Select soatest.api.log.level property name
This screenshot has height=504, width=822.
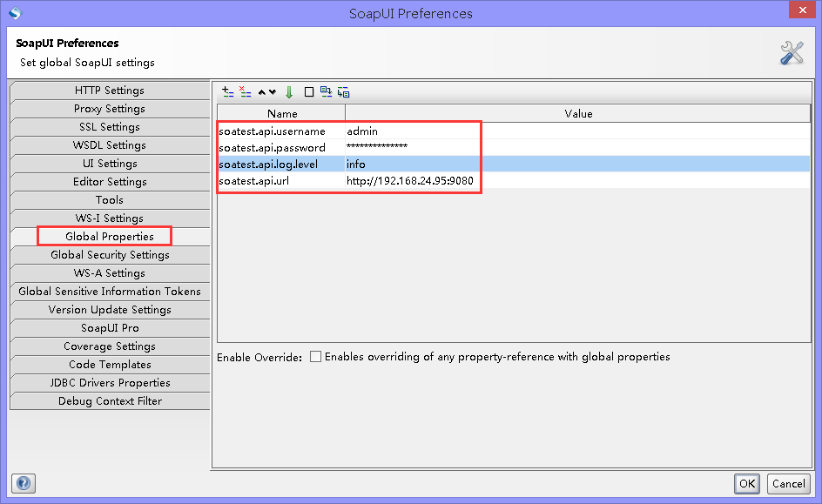281,164
